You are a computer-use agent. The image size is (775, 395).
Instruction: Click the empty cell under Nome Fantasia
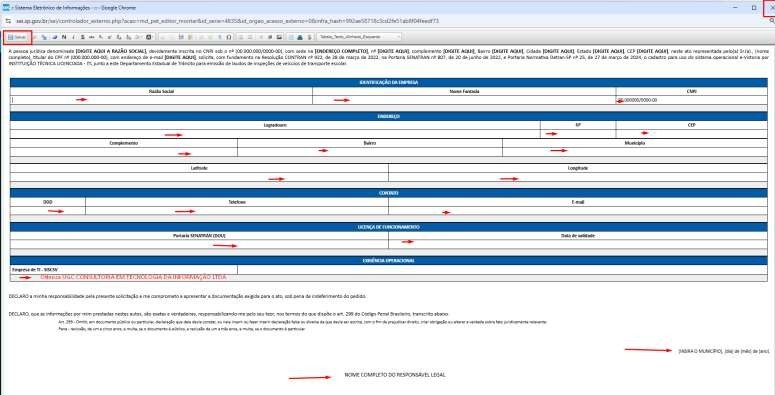(x=464, y=100)
